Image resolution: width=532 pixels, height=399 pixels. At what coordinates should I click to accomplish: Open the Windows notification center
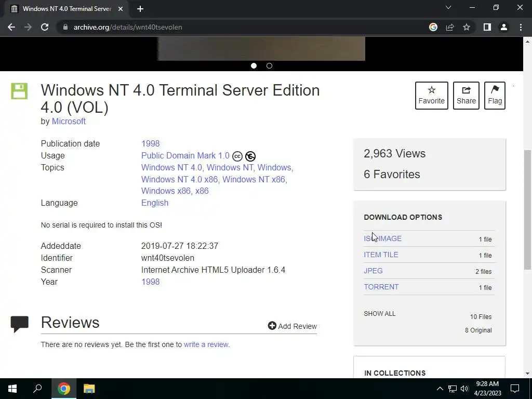(515, 389)
